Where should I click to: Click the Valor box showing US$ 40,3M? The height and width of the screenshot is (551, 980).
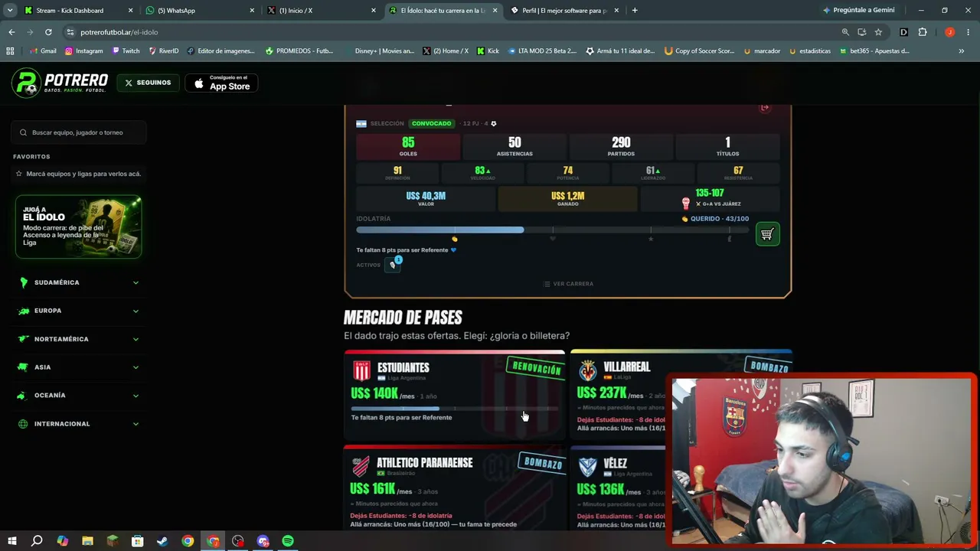pos(426,198)
